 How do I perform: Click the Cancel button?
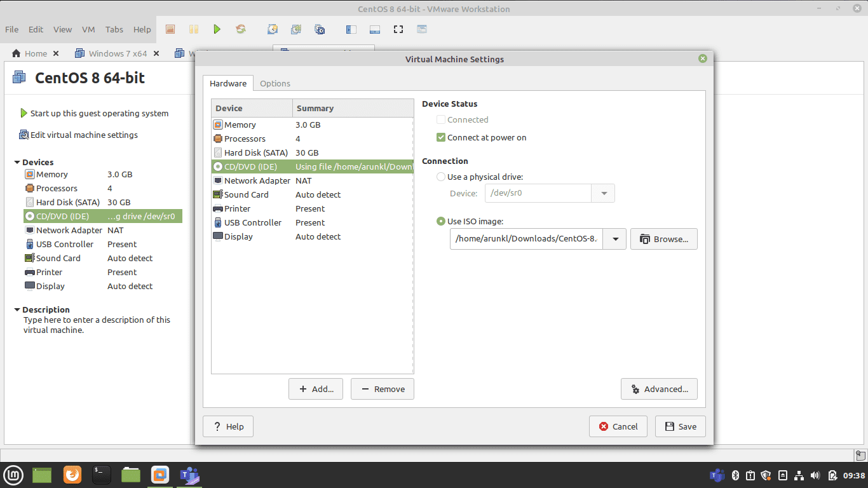coord(618,426)
